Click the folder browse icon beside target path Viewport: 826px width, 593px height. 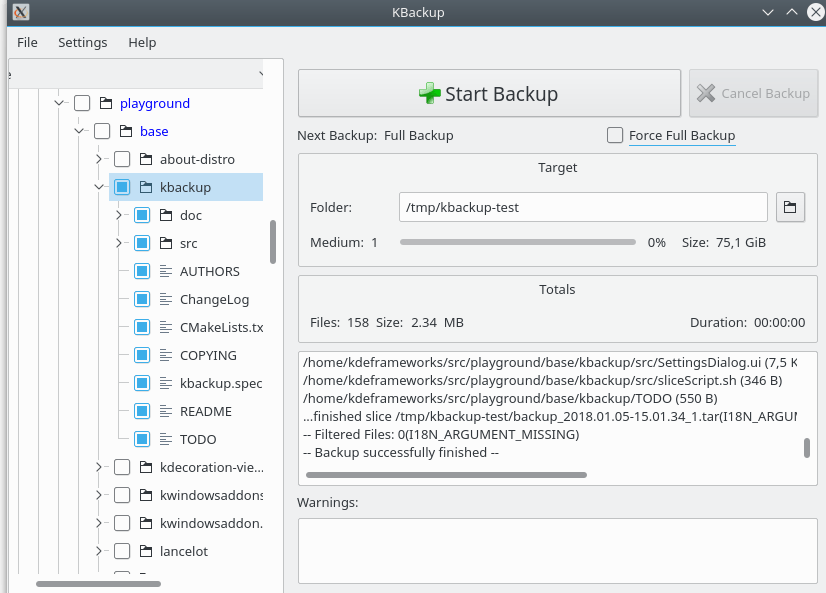click(790, 207)
